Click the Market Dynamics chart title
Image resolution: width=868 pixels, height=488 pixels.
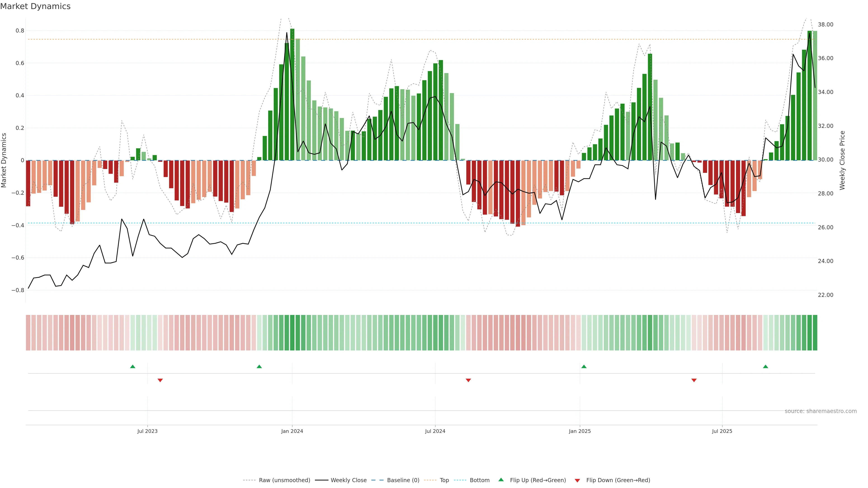35,6
